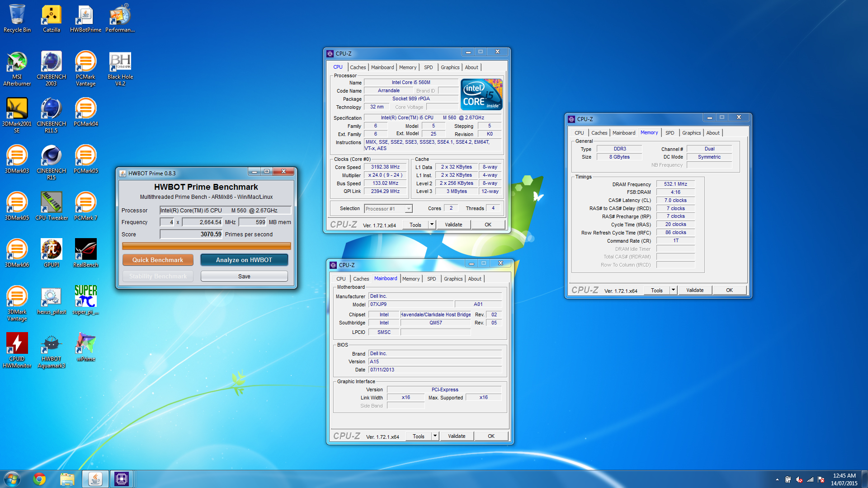Select the CPU-Tweaker desktop icon

point(52,206)
